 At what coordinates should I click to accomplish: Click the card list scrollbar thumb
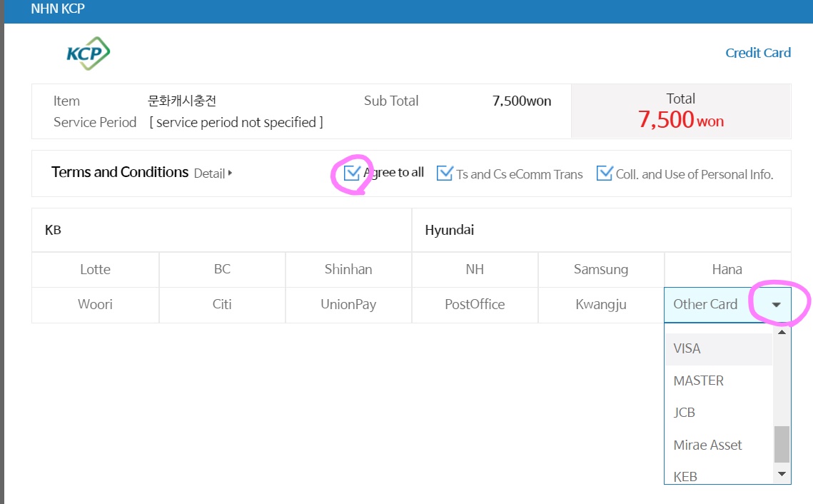pos(782,444)
